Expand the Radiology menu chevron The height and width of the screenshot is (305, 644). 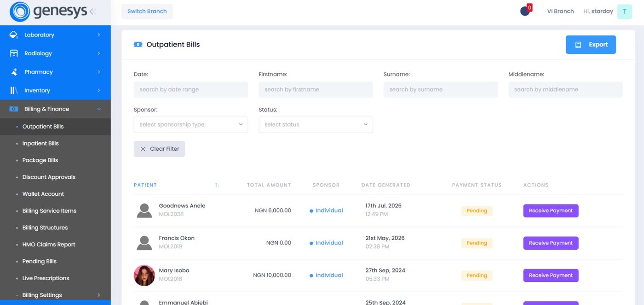pyautogui.click(x=98, y=53)
